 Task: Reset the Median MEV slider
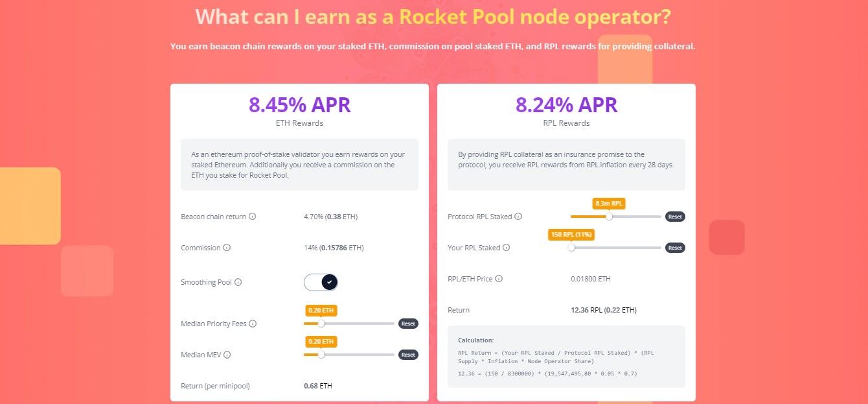pos(408,355)
